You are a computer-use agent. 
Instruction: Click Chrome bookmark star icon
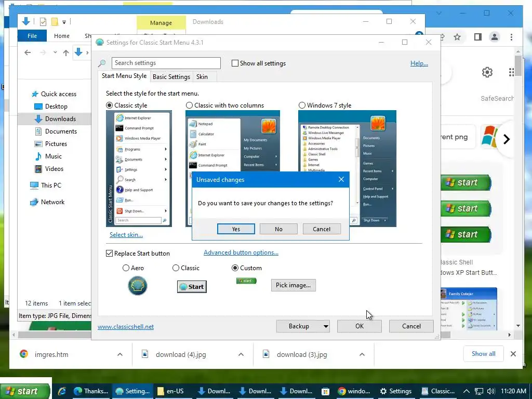point(457,37)
